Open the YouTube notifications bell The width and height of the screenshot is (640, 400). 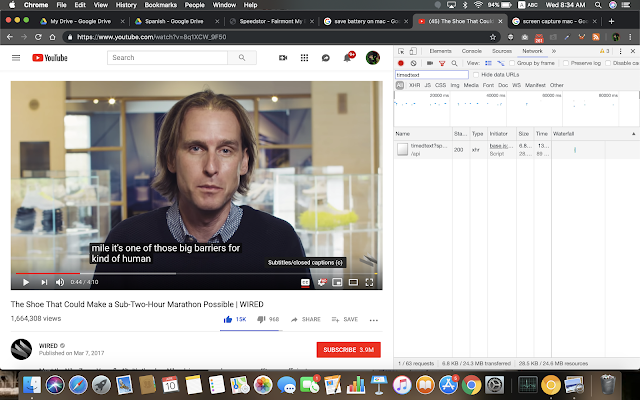[x=347, y=58]
